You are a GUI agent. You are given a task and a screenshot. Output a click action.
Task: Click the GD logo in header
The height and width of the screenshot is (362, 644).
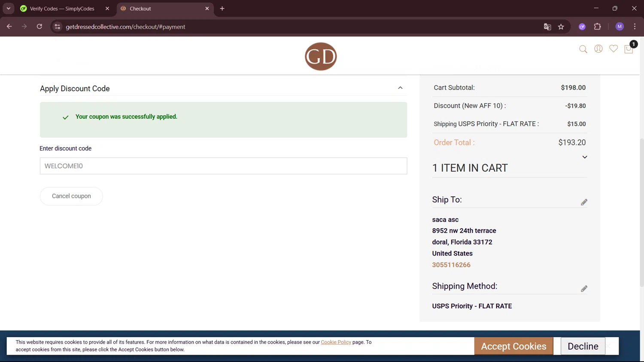point(321,56)
